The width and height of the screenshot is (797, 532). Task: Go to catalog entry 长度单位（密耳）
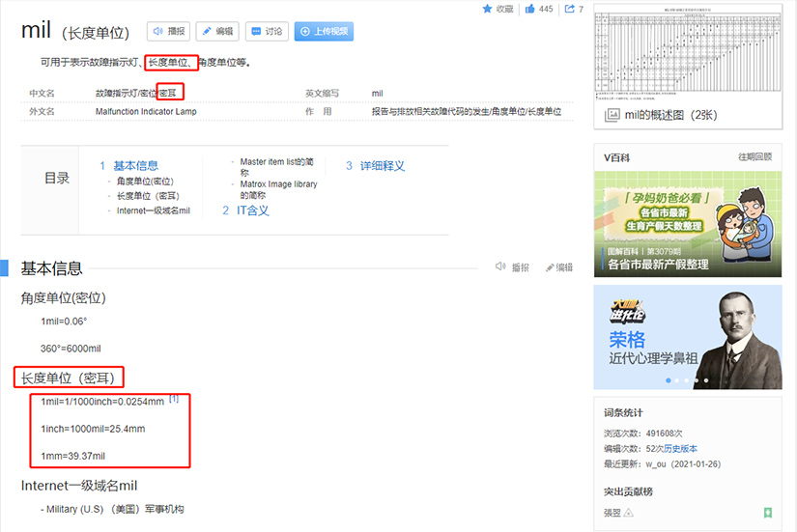coord(148,196)
